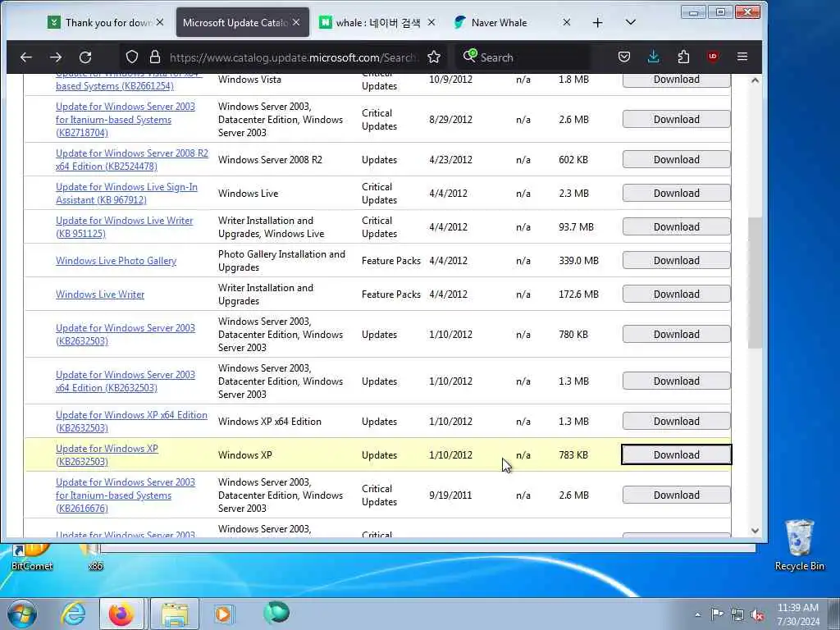Click the vertical scrollbar thumb

[x=755, y=283]
